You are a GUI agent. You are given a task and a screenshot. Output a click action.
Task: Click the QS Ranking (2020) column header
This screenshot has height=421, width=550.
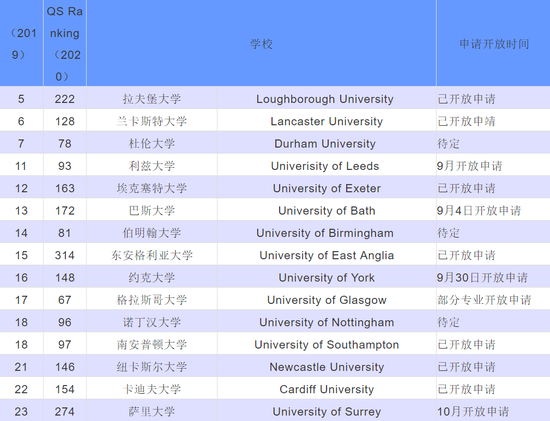[65, 43]
